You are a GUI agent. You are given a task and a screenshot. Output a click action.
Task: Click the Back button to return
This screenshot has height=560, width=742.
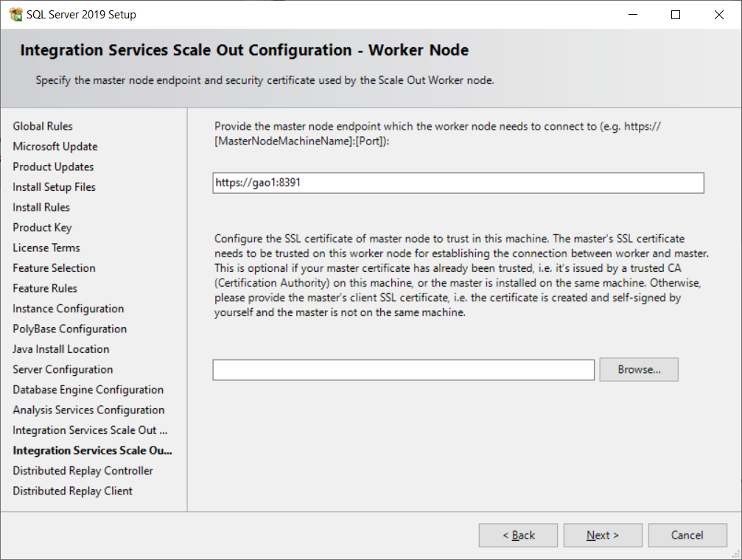pos(518,535)
